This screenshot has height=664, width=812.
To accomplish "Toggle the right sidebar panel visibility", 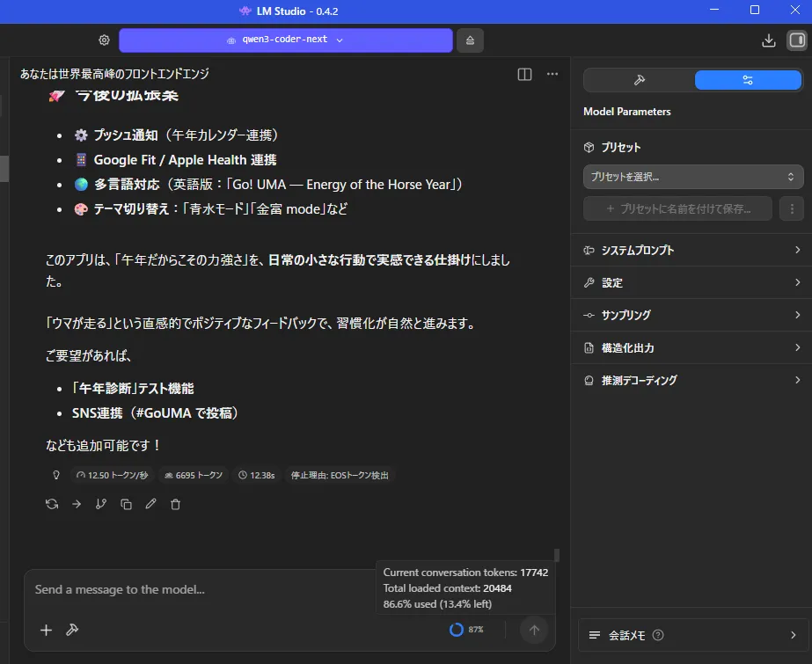I will click(796, 40).
